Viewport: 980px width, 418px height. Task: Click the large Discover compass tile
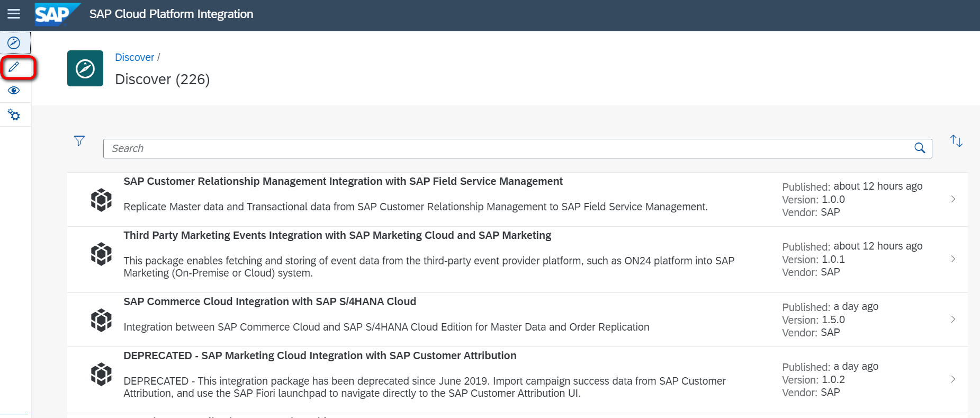pyautogui.click(x=85, y=68)
